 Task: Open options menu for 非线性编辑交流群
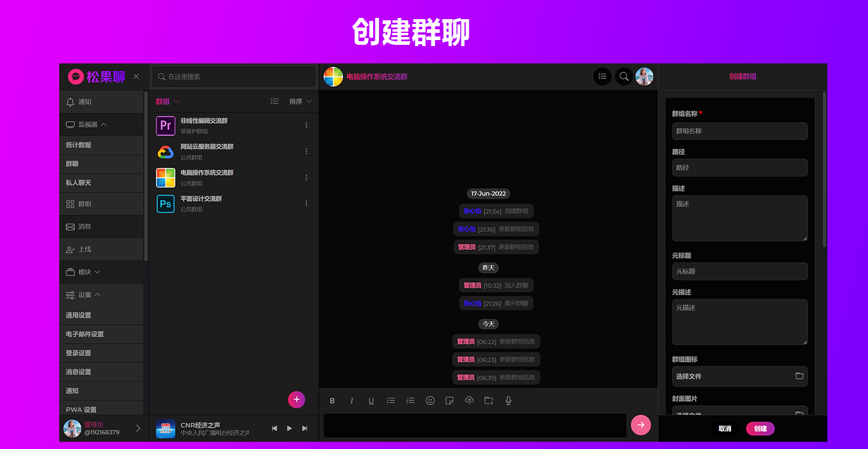[307, 126]
